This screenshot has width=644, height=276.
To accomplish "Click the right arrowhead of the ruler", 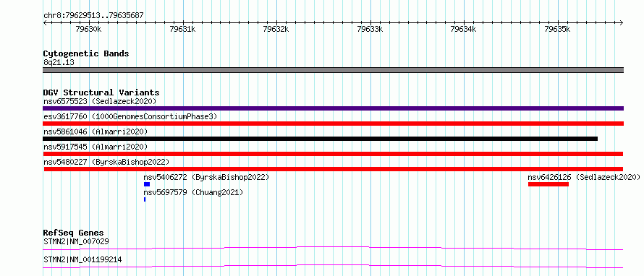I will point(622,22).
